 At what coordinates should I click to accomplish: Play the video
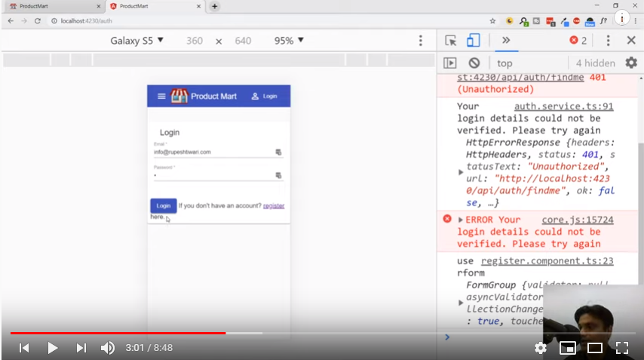pos(52,348)
